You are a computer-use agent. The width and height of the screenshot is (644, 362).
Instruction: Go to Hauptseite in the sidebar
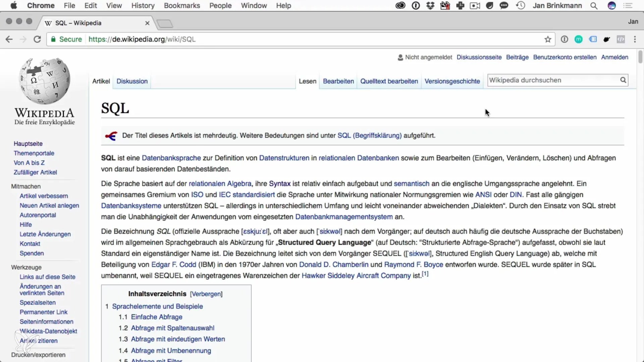28,143
